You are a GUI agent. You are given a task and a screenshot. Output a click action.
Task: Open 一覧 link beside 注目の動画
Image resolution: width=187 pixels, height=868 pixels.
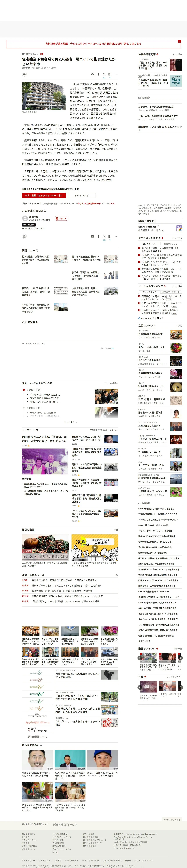coord(116,530)
